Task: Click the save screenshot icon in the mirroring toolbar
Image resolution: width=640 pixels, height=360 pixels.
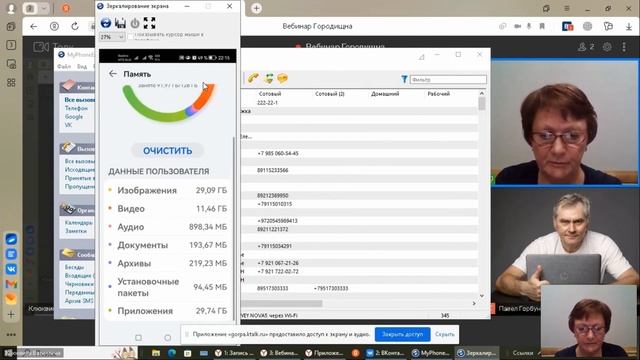Action: pos(120,23)
